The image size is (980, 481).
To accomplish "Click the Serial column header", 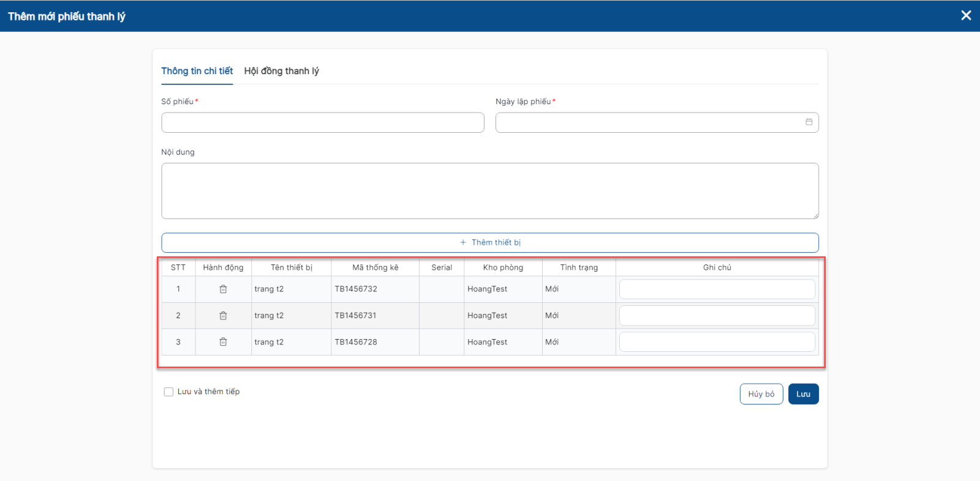I will click(x=442, y=267).
